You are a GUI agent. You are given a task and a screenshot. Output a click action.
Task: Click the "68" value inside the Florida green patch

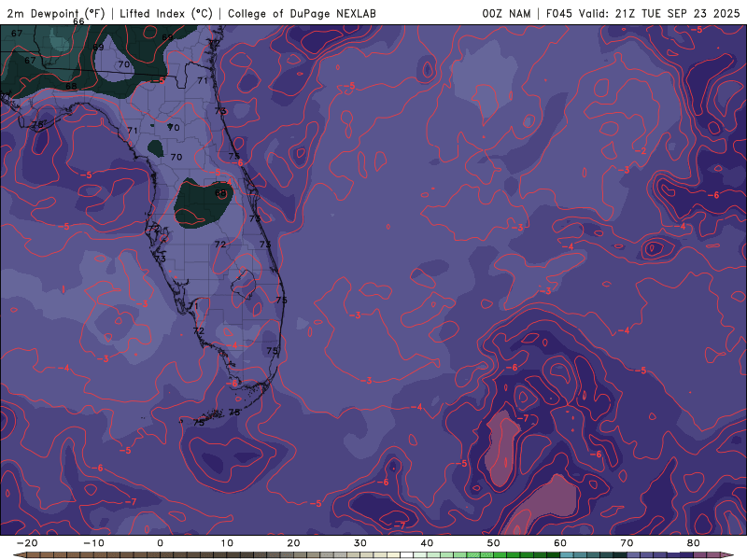click(x=220, y=193)
